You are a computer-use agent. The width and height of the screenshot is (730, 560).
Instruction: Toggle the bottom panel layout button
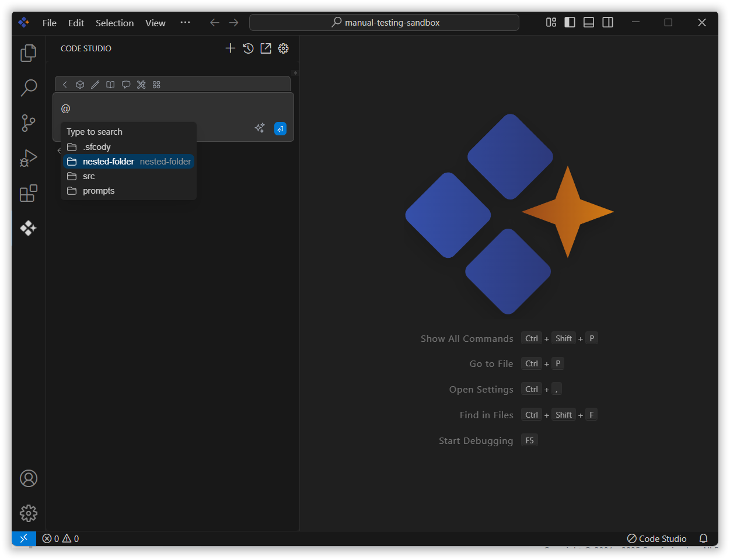pos(589,23)
